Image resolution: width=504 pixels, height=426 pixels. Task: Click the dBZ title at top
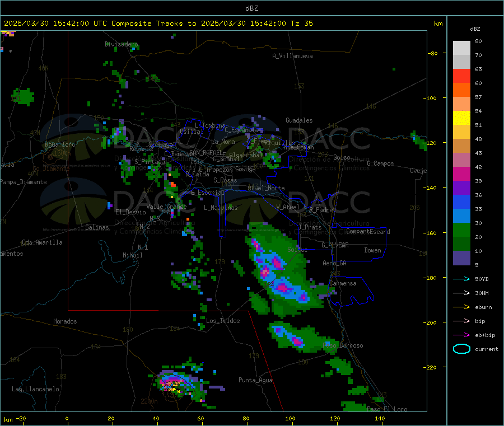point(251,8)
